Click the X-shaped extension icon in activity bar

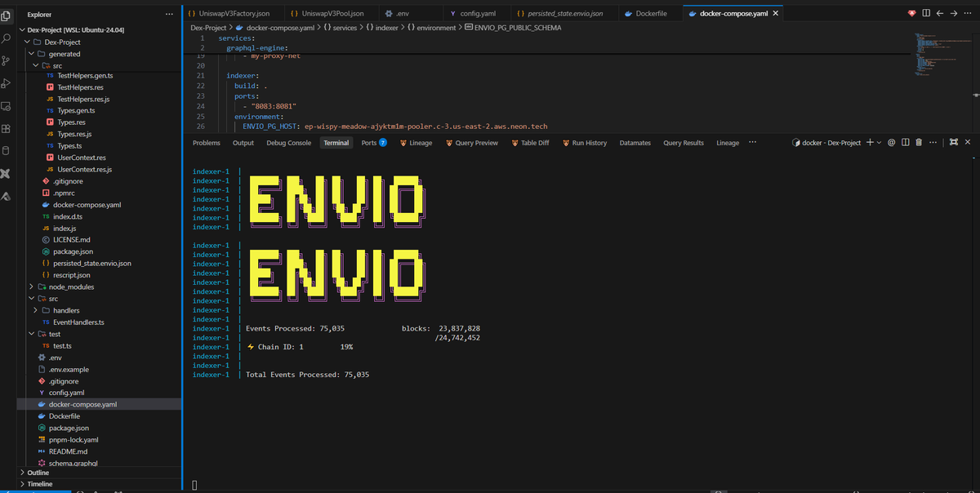click(x=7, y=174)
